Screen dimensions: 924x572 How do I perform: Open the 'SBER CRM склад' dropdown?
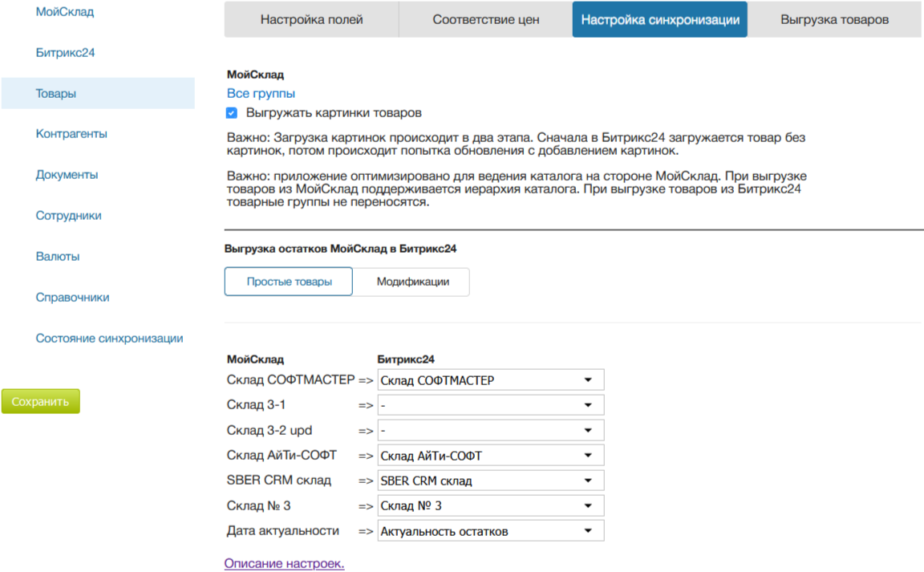coord(490,481)
